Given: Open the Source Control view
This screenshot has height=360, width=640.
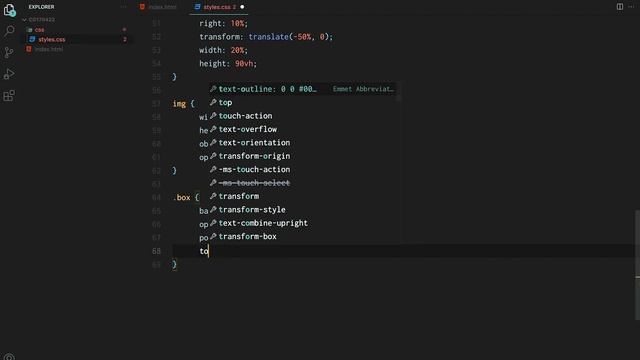Looking at the screenshot, I should 9,53.
